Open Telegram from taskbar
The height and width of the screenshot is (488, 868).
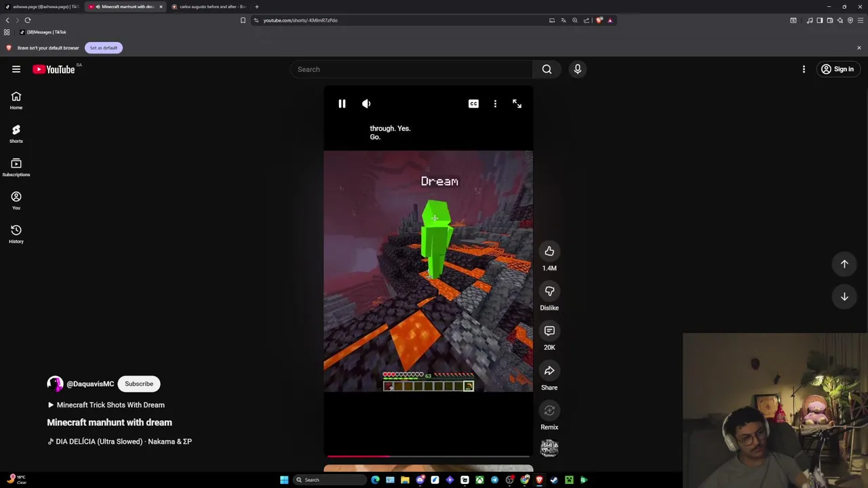pyautogui.click(x=494, y=480)
